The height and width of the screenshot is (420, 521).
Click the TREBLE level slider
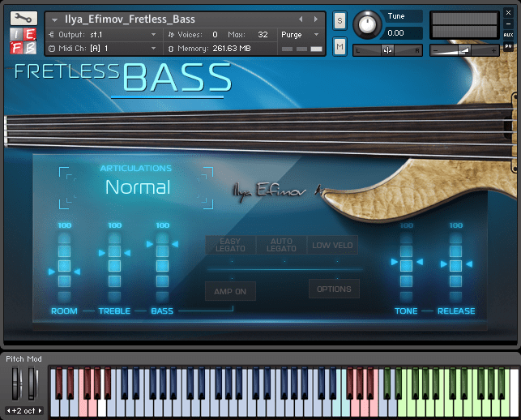[x=114, y=266]
